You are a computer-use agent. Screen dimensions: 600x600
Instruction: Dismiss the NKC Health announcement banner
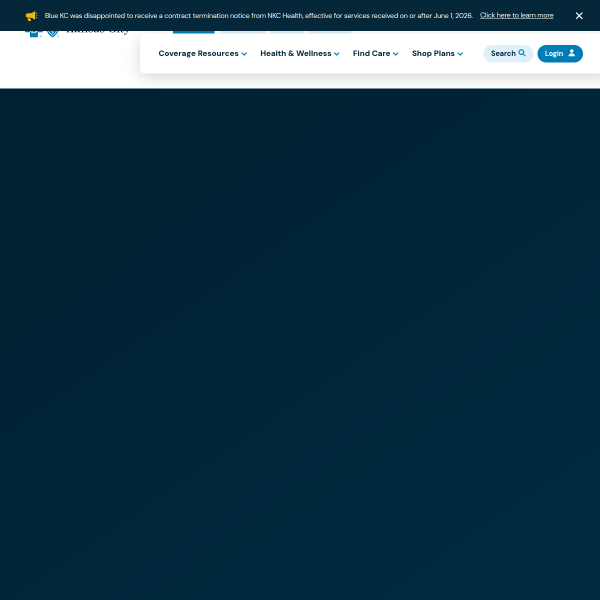tap(579, 16)
